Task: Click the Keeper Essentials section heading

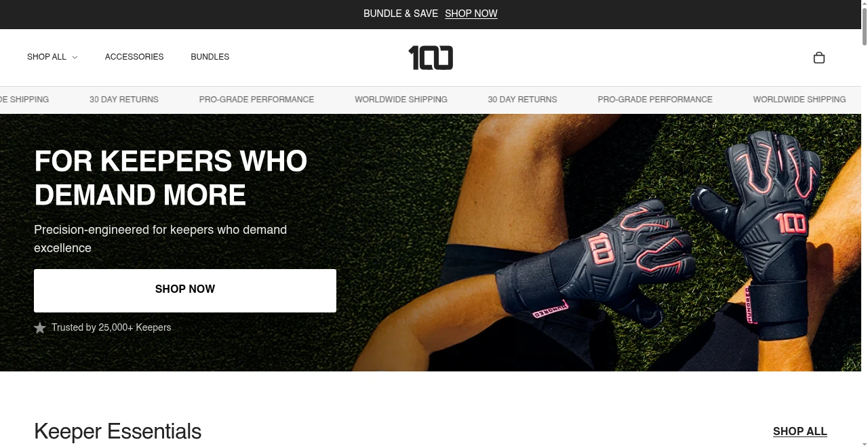Action: [118, 432]
